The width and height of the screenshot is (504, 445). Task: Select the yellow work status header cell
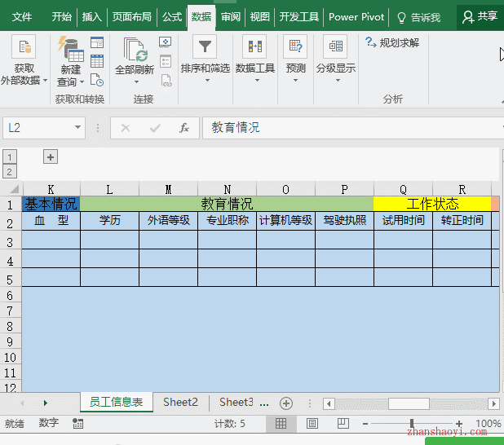point(432,204)
